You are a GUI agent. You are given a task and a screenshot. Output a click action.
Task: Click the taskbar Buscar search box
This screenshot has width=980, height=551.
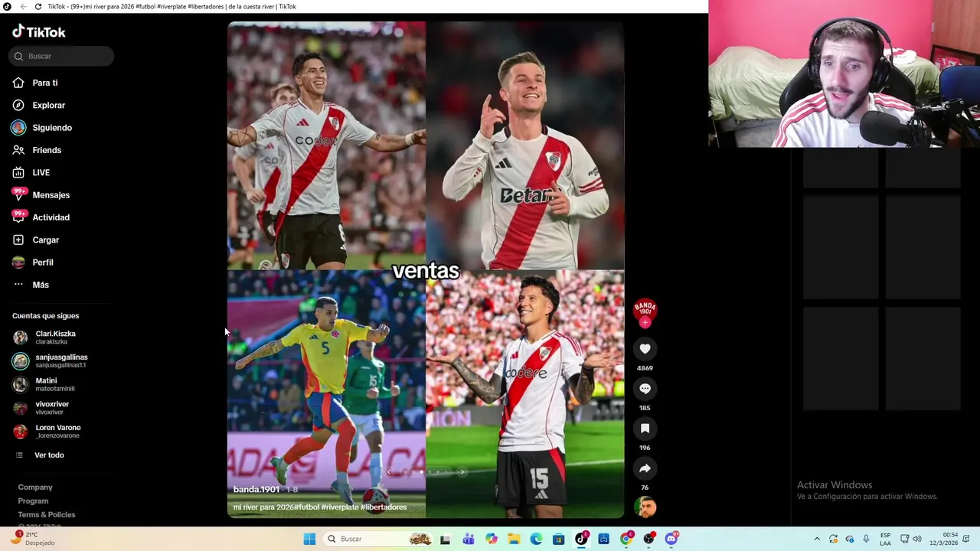[377, 539]
